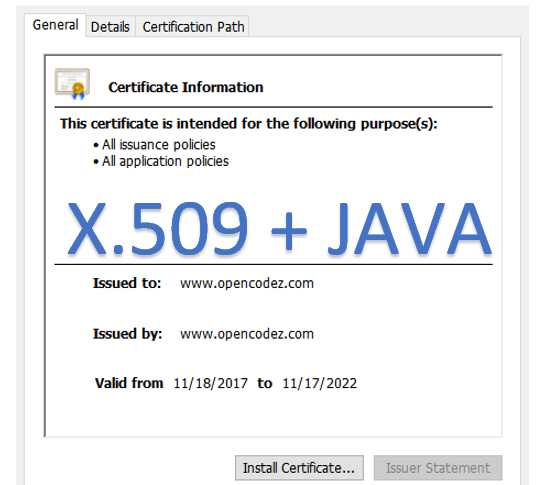Viewport: 544px width, 485px height.
Task: Click the Issued to label
Action: 127,283
